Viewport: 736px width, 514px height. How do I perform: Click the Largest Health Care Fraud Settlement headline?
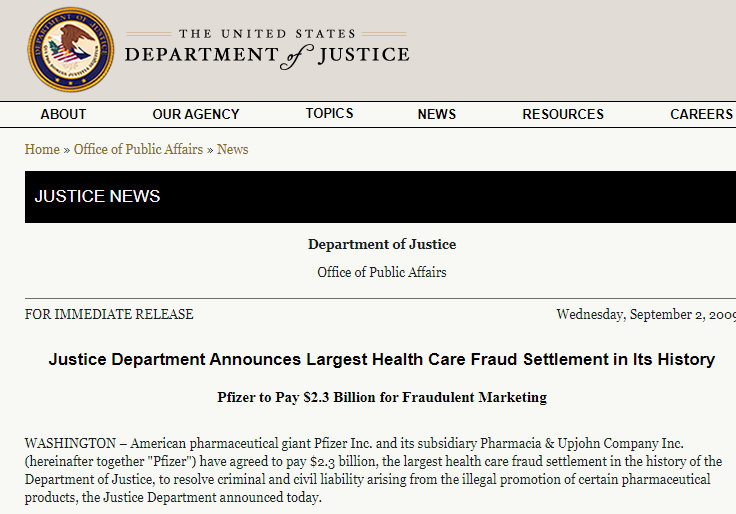point(382,360)
